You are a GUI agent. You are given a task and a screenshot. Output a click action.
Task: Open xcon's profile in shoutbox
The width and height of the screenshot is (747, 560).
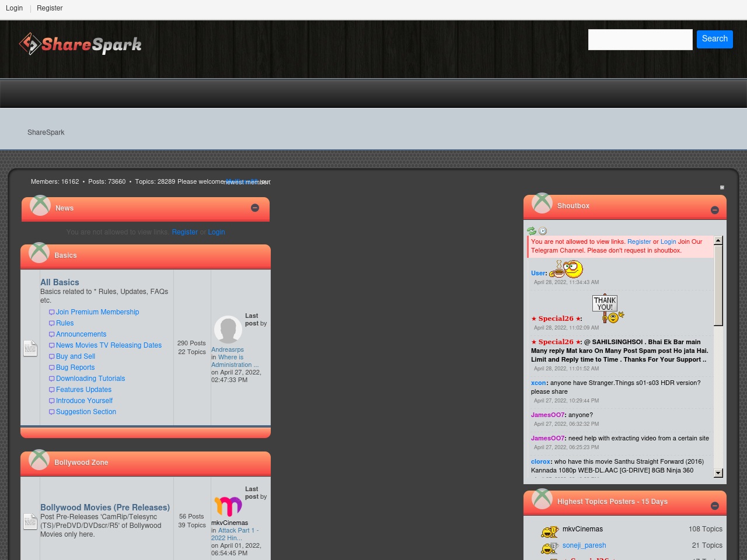click(539, 383)
